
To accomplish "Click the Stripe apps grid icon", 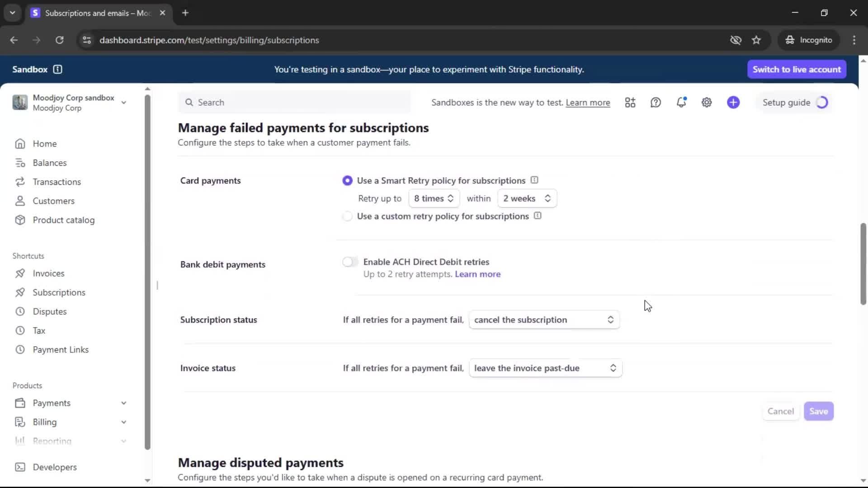I will coord(630,103).
